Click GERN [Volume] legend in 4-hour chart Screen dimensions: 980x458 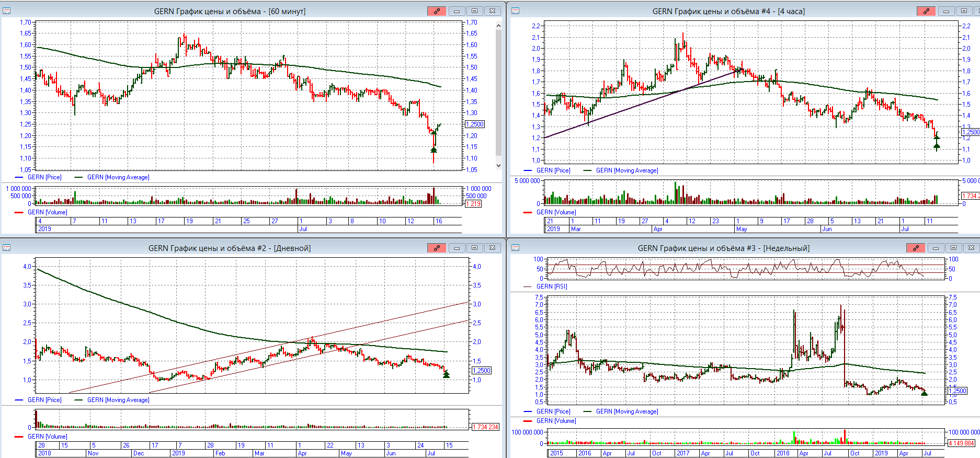click(x=556, y=212)
